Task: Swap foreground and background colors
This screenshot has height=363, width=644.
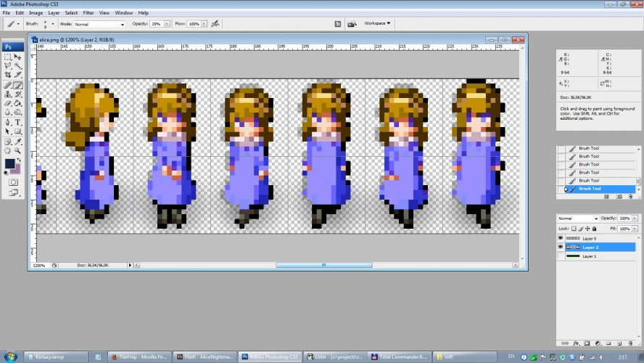Action: point(19,159)
